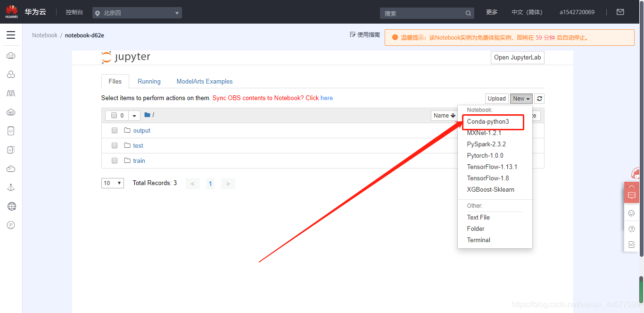Click the root folder breadcrumb icon
This screenshot has width=644, height=313.
point(147,115)
